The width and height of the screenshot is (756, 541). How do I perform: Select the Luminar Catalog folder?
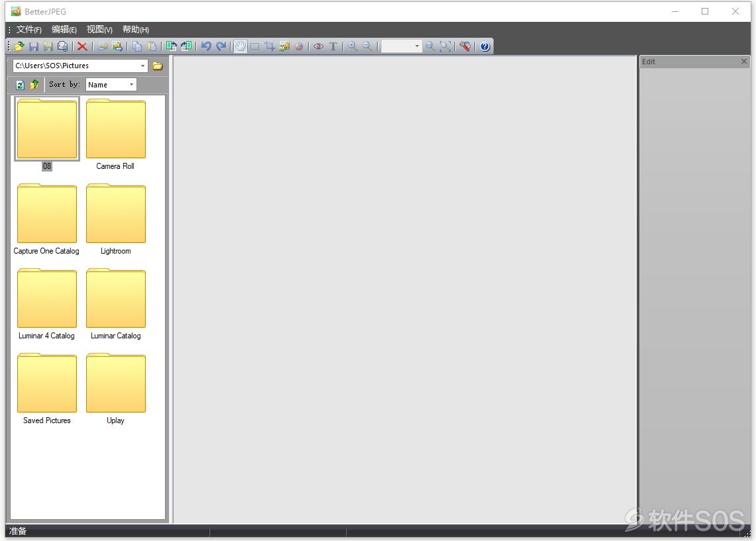116,304
